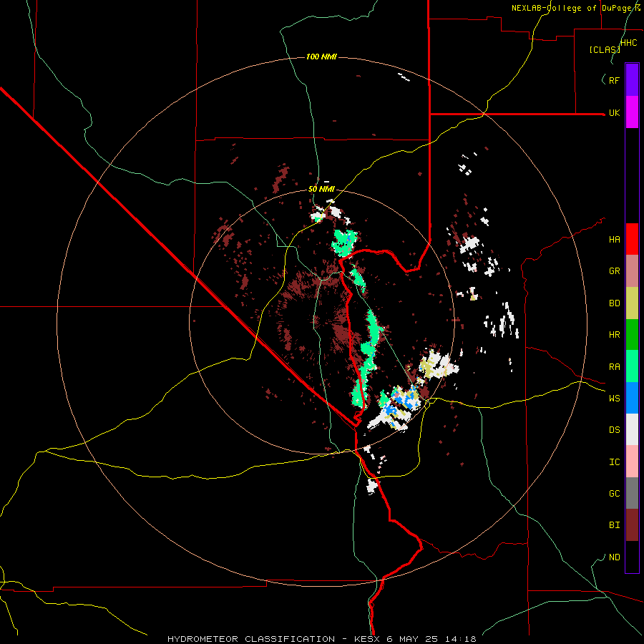Viewport: 644px width, 644px height.
Task: Select the yellow BD big drops swatch
Action: pyautogui.click(x=632, y=303)
